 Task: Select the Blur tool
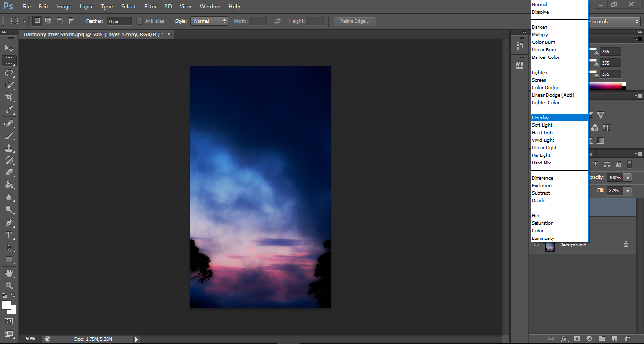point(9,197)
